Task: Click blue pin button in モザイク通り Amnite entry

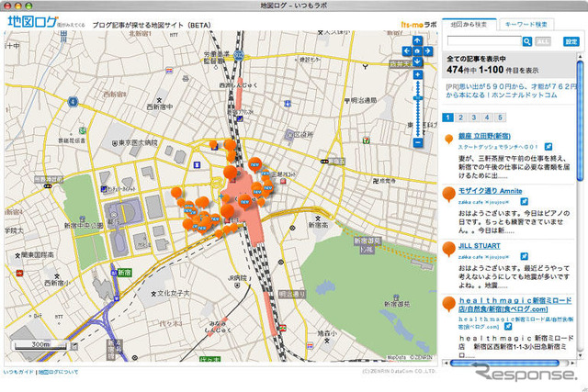Action: click(525, 202)
